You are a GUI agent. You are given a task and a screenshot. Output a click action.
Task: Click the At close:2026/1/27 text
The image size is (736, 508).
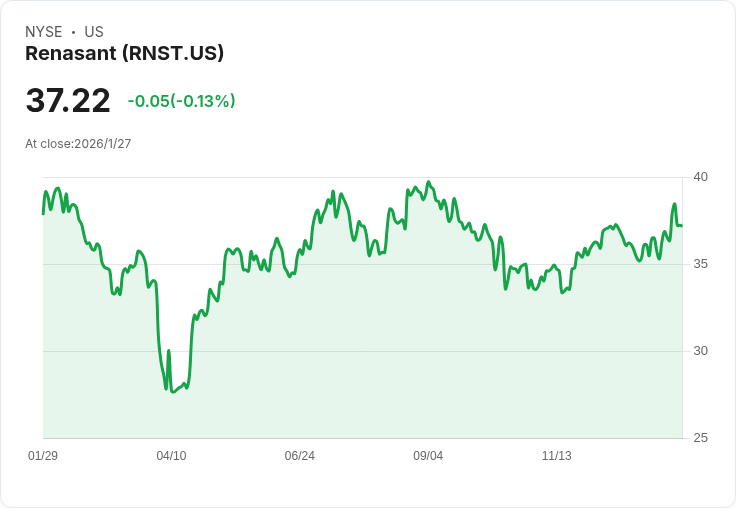coord(78,144)
